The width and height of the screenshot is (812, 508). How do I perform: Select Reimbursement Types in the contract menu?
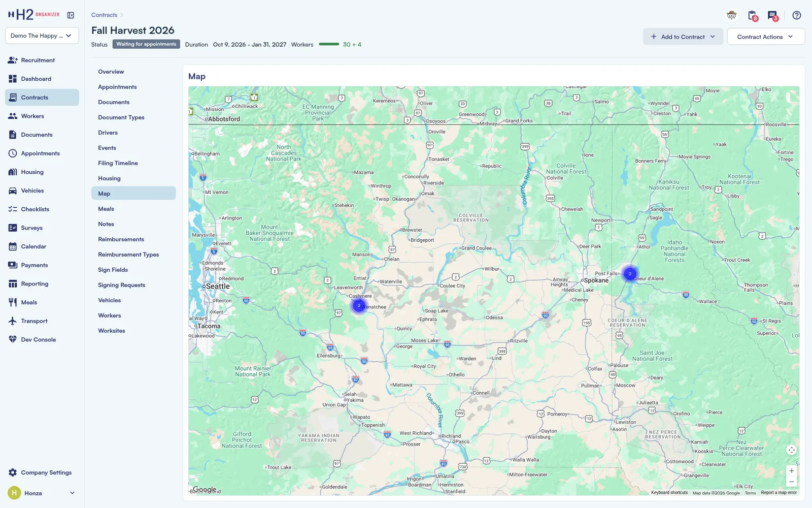(x=133, y=255)
